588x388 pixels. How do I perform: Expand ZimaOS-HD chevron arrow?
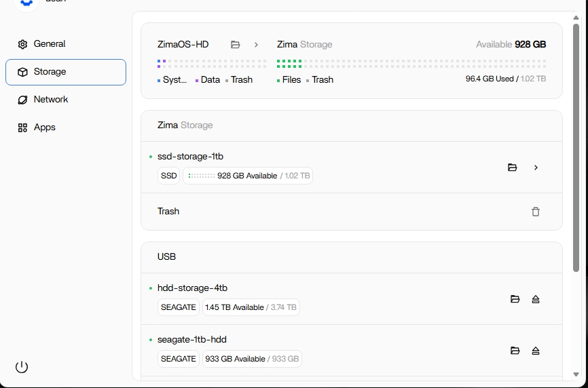tap(256, 45)
